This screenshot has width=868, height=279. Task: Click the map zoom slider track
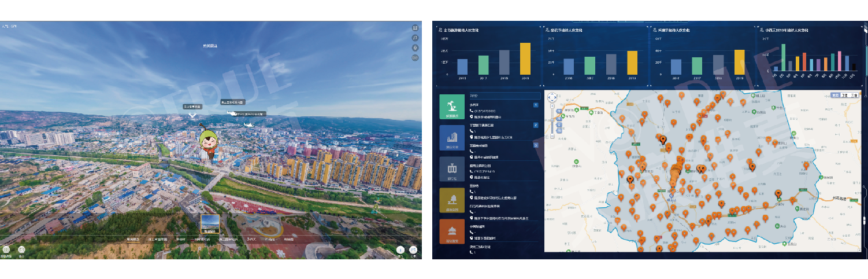[552, 124]
